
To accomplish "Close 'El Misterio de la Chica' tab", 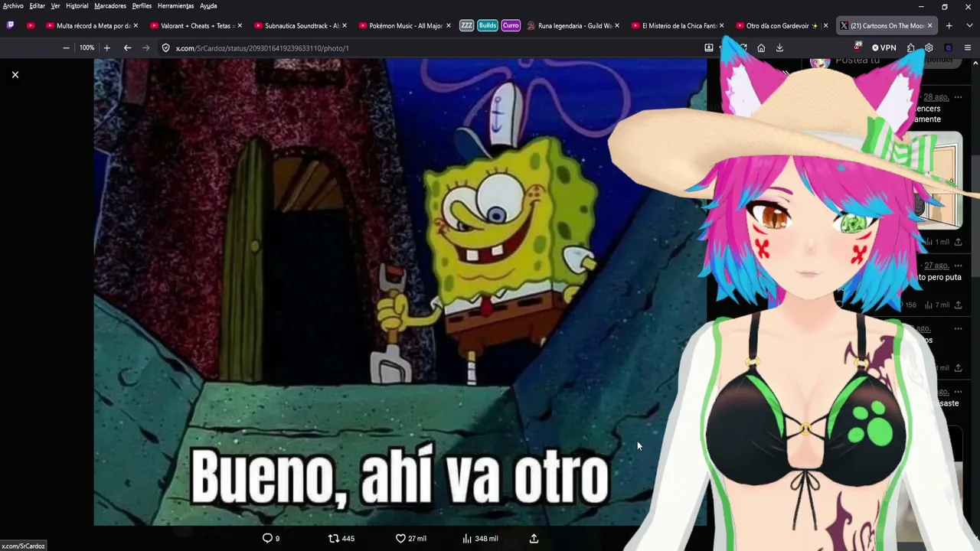I will pyautogui.click(x=721, y=25).
